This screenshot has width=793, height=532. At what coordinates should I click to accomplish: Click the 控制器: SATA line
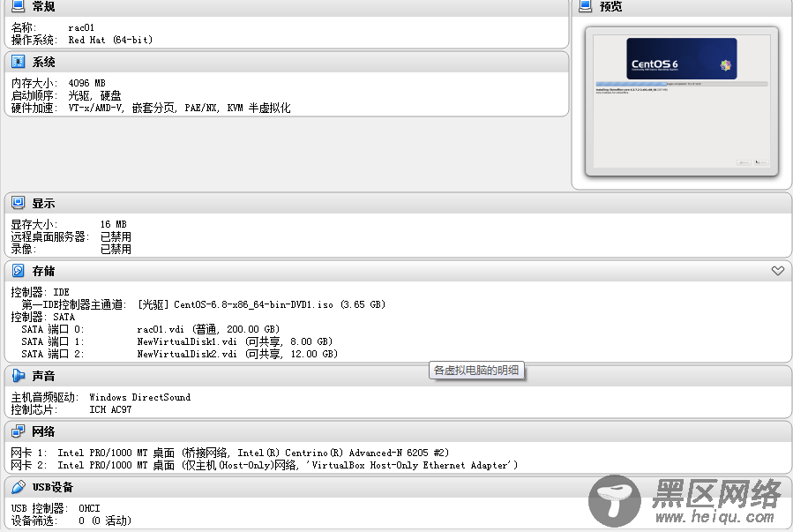point(43,317)
